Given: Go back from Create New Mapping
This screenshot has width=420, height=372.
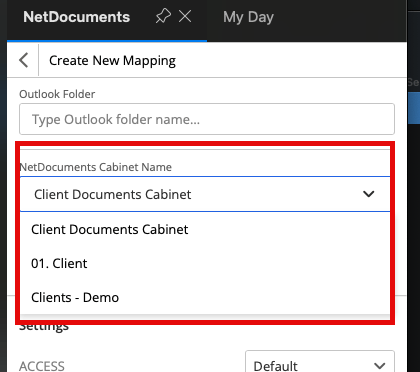Looking at the screenshot, I should coord(24,60).
